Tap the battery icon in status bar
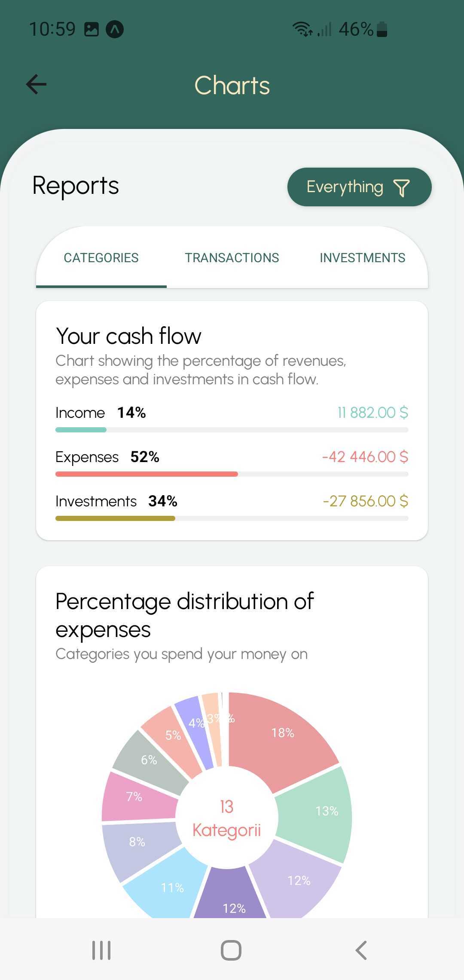The width and height of the screenshot is (464, 980). click(382, 29)
